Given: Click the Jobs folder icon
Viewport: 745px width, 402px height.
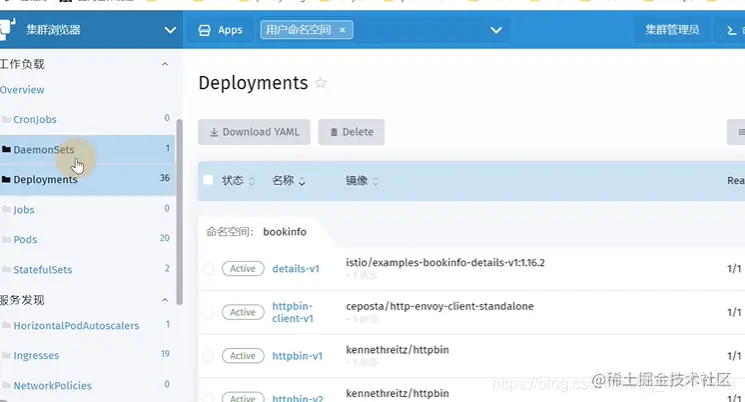Looking at the screenshot, I should point(6,209).
